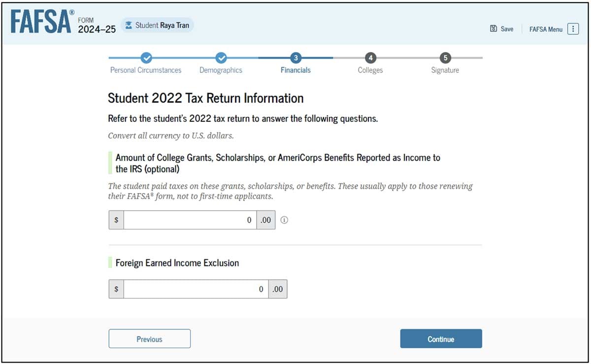The width and height of the screenshot is (591, 364).
Task: Jump to the Signature step label
Action: 445,70
